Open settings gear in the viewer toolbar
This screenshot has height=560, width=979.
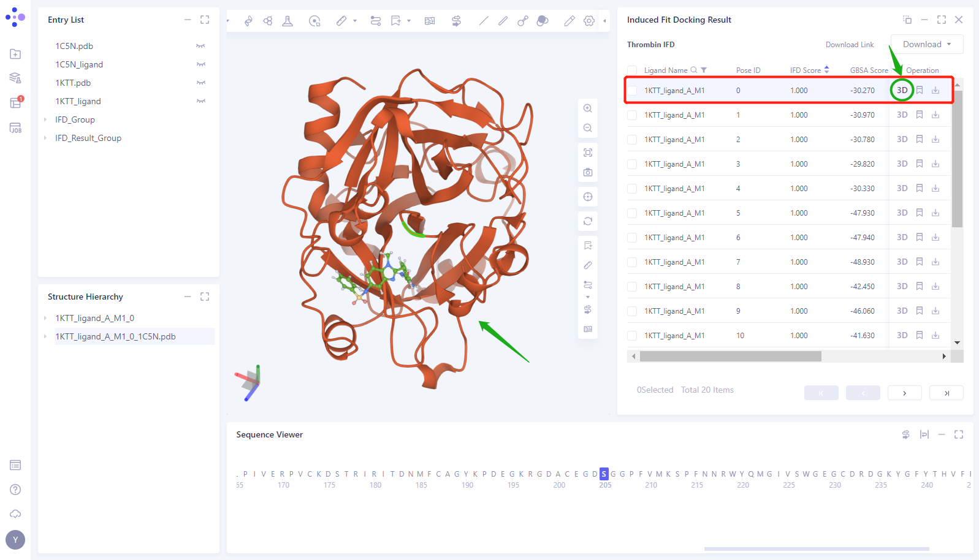[589, 21]
